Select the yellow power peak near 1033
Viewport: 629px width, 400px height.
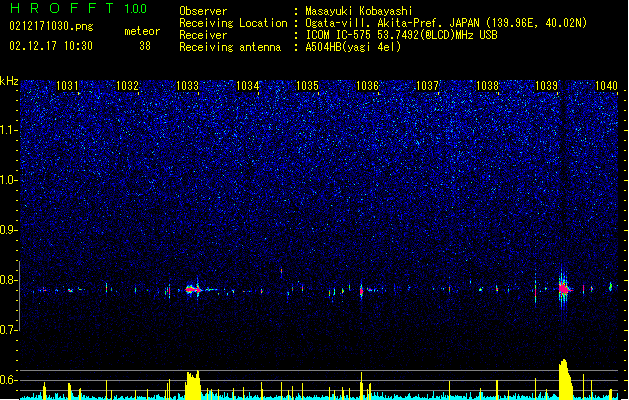tap(193, 385)
